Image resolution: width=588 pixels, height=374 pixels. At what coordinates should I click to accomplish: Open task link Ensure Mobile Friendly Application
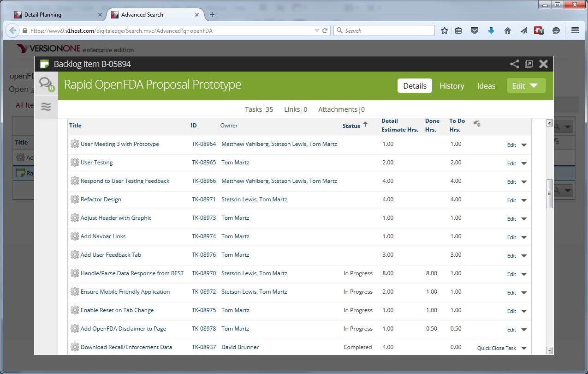(125, 292)
